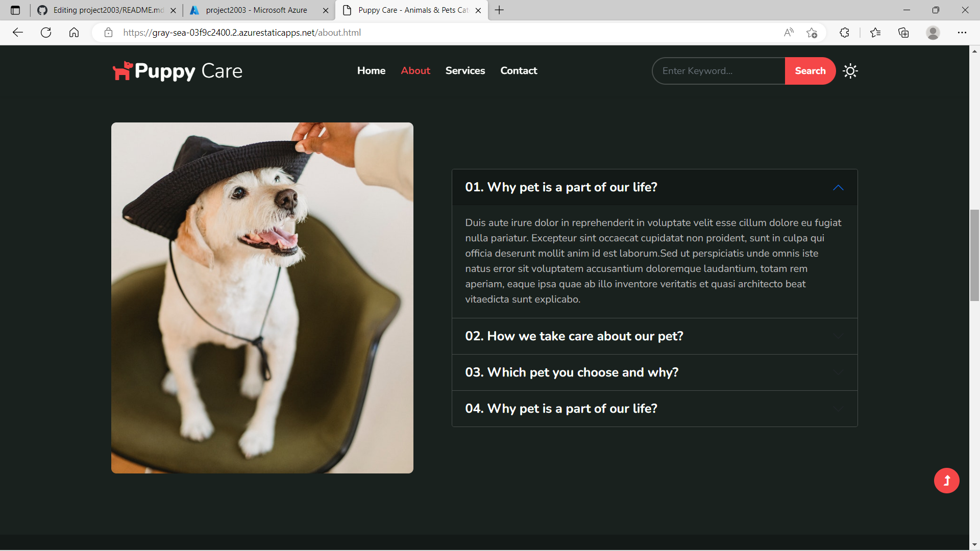Click the page vertical scrollbar thumb

pyautogui.click(x=974, y=255)
